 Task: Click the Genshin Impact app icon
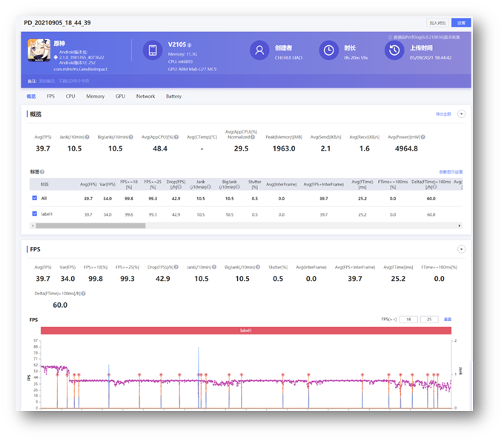coord(39,49)
